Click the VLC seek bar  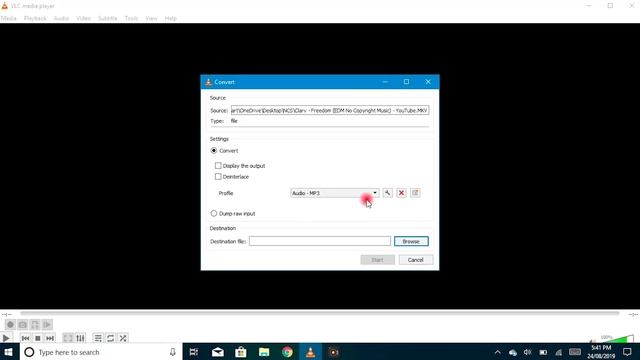[320, 313]
